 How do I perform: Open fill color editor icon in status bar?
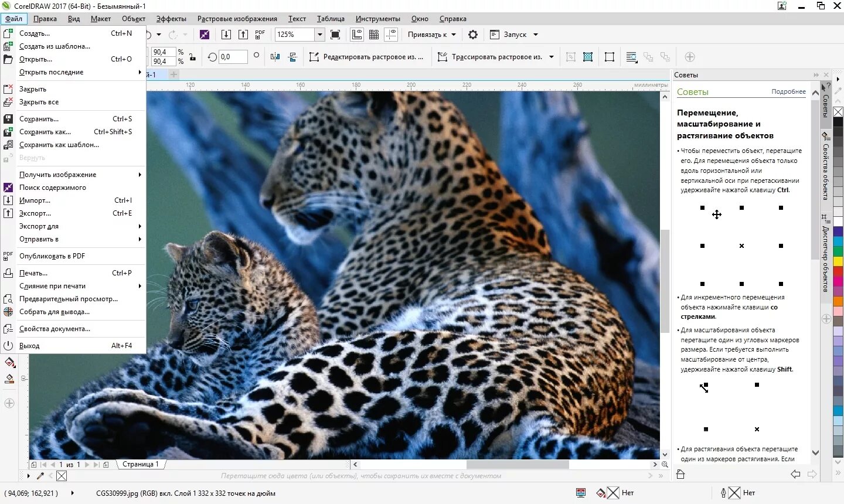(599, 493)
